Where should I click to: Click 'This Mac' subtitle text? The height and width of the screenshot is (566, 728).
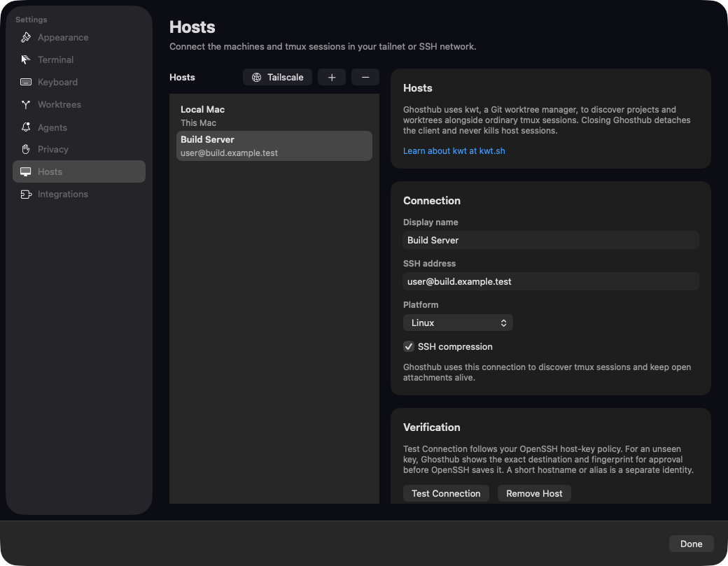[x=198, y=123]
